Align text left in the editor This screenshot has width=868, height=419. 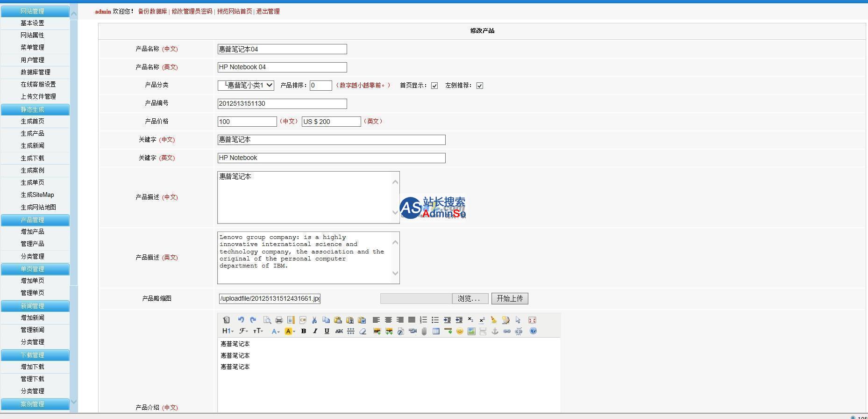click(x=376, y=320)
